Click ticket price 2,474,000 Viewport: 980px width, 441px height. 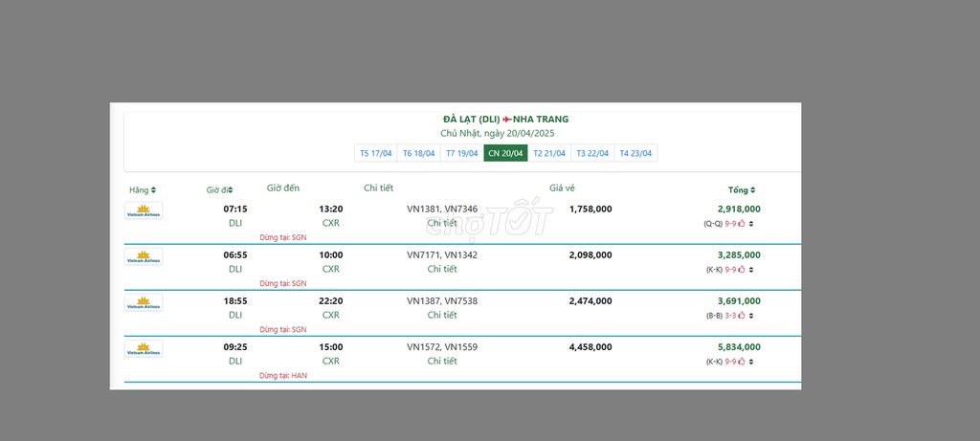click(590, 301)
